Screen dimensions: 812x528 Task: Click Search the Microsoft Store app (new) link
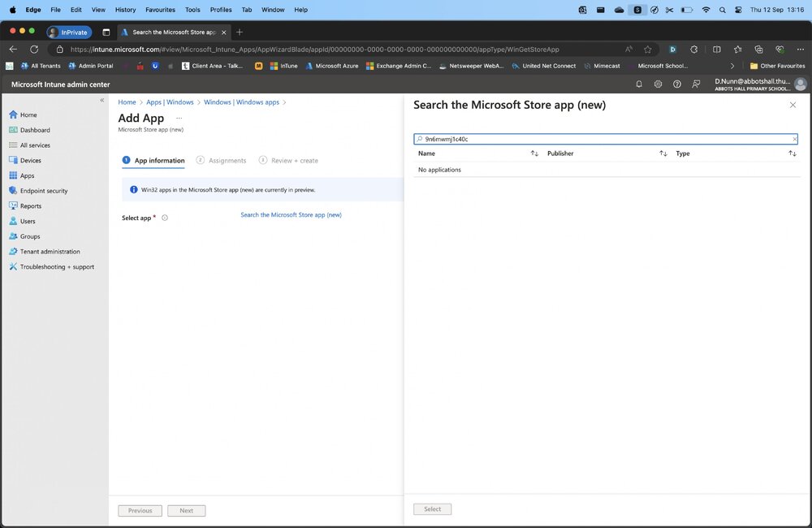(x=291, y=214)
